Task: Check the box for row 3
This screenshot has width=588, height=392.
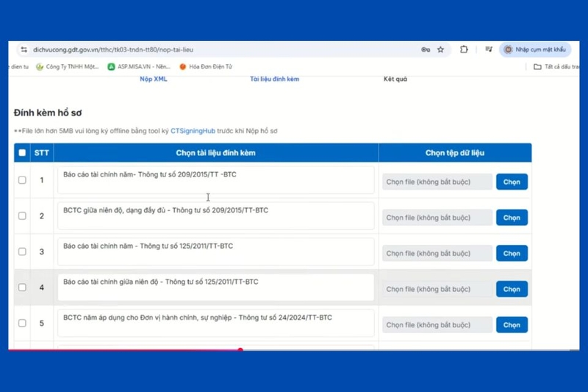Action: tap(22, 252)
